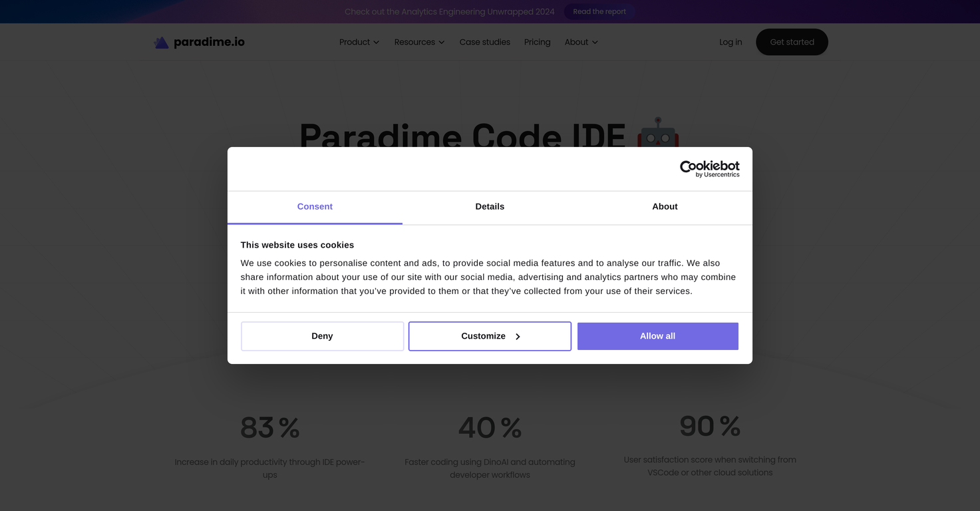The height and width of the screenshot is (511, 980).
Task: Select the Consent tab
Action: 315,207
